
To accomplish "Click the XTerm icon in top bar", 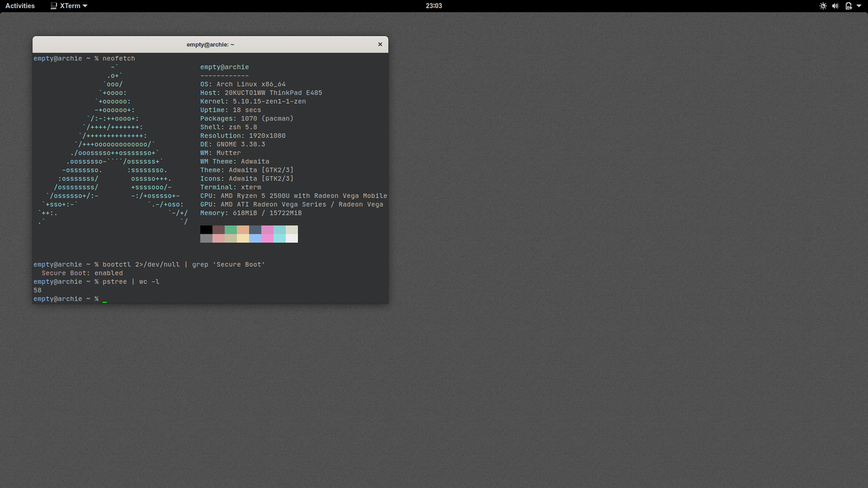I will [x=54, y=5].
